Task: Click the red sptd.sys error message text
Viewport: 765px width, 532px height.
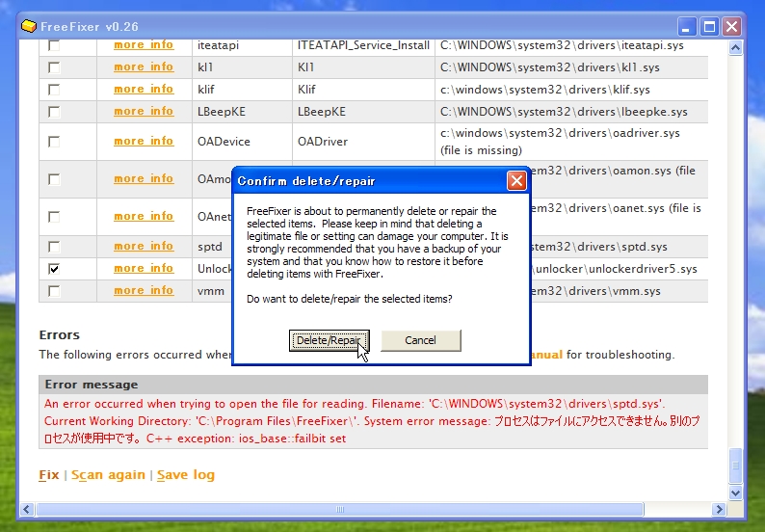Action: pyautogui.click(x=372, y=421)
